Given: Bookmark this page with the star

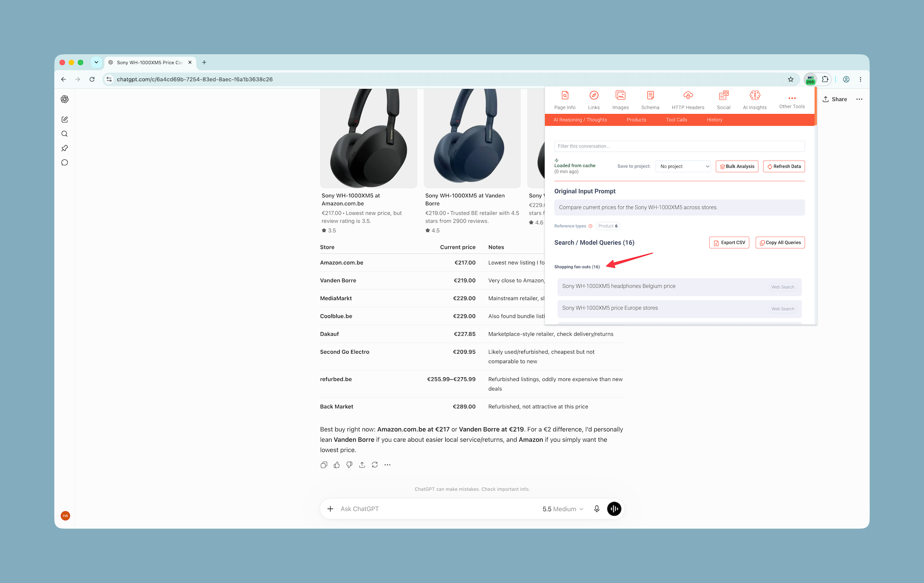Looking at the screenshot, I should (x=790, y=79).
